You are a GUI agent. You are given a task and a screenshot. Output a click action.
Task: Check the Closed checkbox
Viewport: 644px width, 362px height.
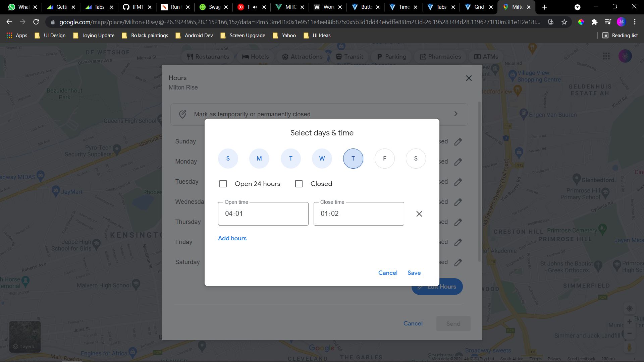(299, 184)
